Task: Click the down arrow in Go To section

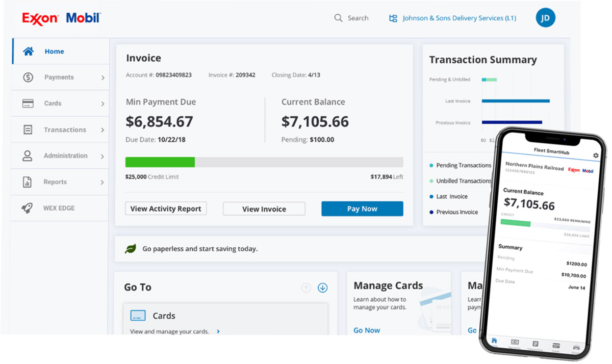Action: (x=322, y=288)
